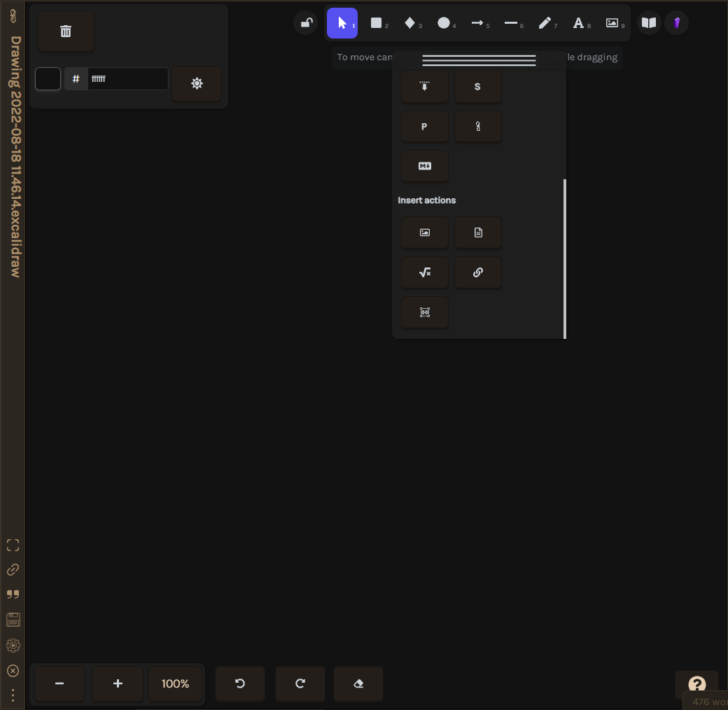The height and width of the screenshot is (710, 728).
Task: Select the Rectangle tool
Action: [376, 23]
